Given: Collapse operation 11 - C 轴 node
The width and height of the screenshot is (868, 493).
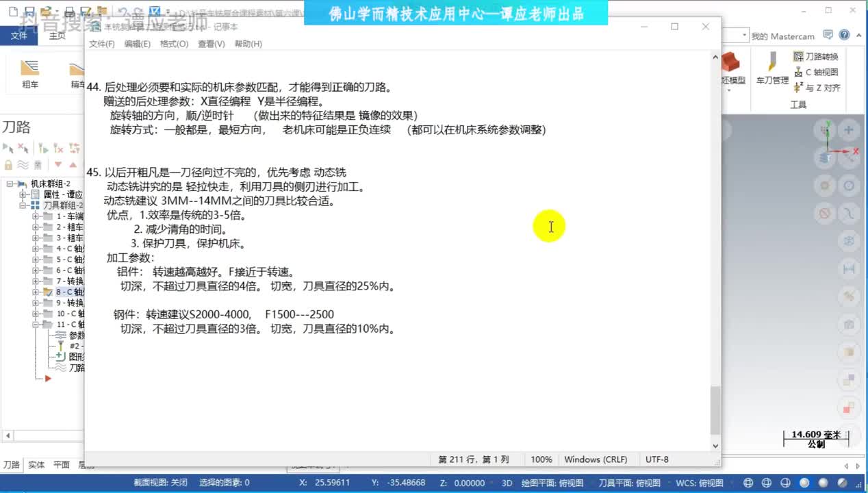Looking at the screenshot, I should pyautogui.click(x=36, y=325).
